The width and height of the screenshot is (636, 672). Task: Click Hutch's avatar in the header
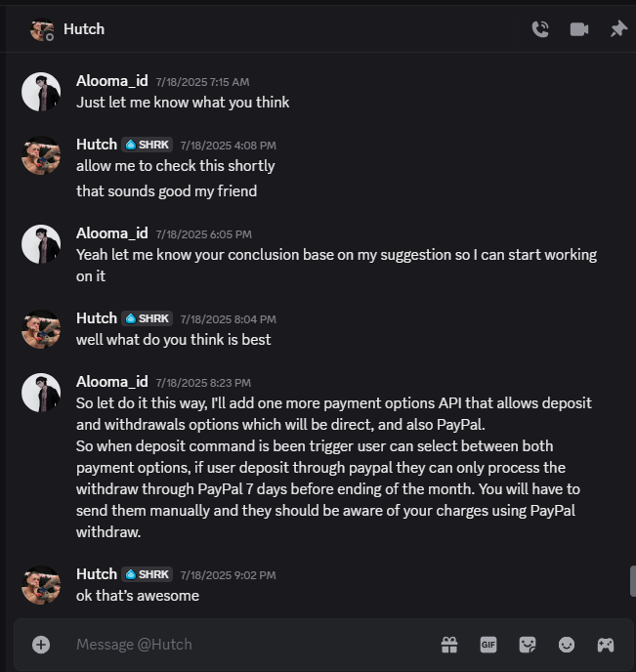coord(41,29)
